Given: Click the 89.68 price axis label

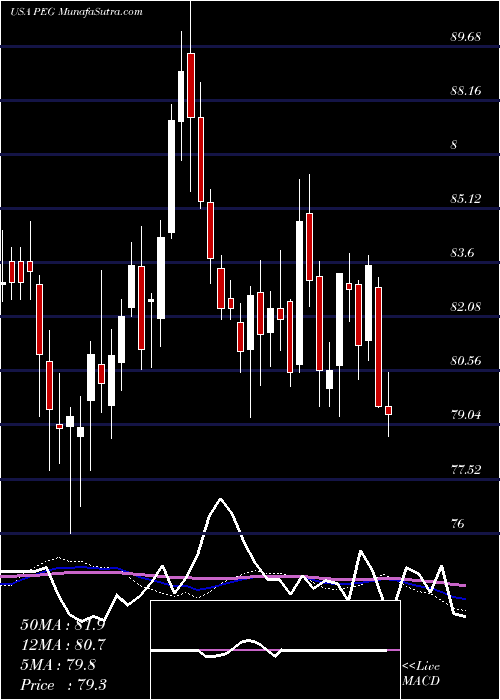Looking at the screenshot, I should click(x=465, y=37).
